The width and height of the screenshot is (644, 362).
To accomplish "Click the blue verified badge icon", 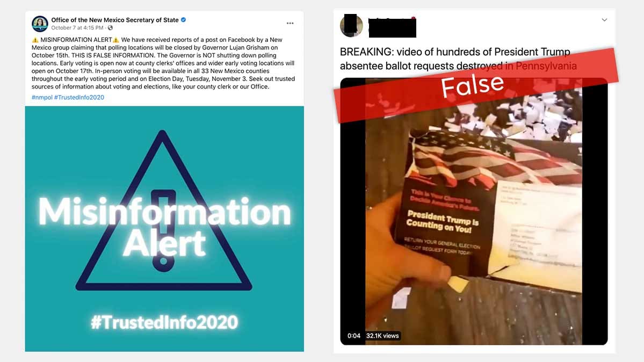I will 184,20.
